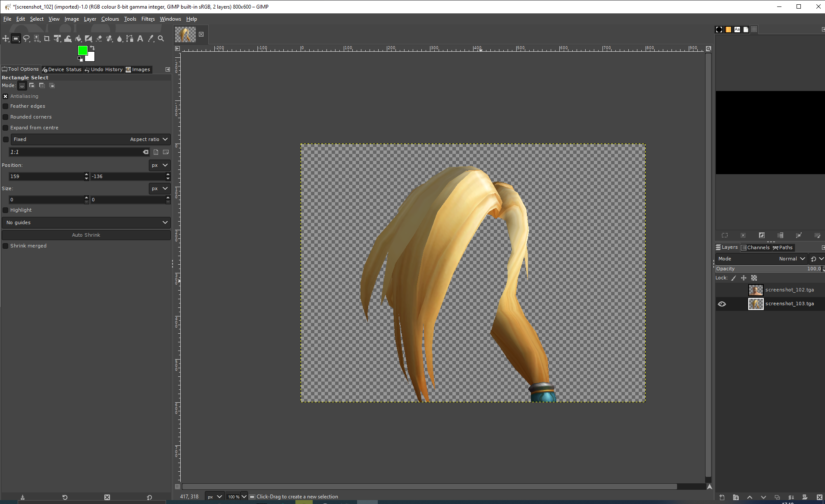Open the tool options tab configuration menu

pyautogui.click(x=168, y=69)
